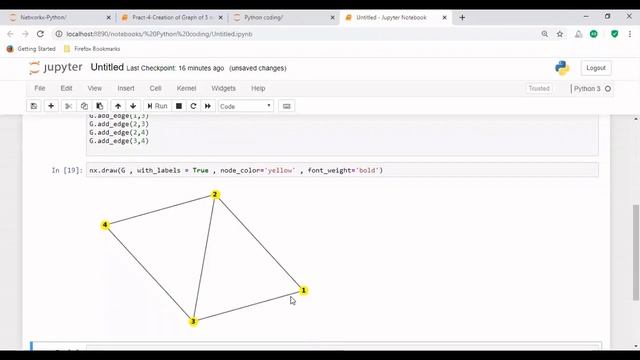Click graph node 1
640x360 pixels.
[x=303, y=290]
